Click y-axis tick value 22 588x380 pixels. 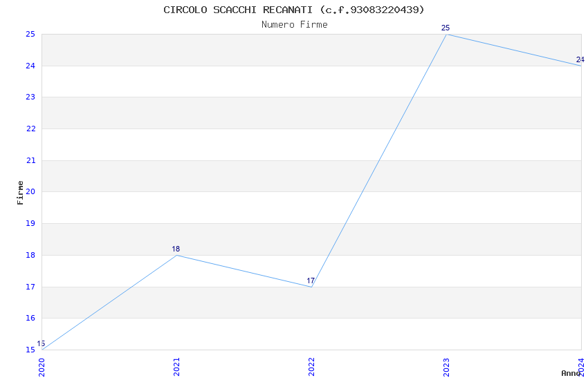(x=30, y=129)
